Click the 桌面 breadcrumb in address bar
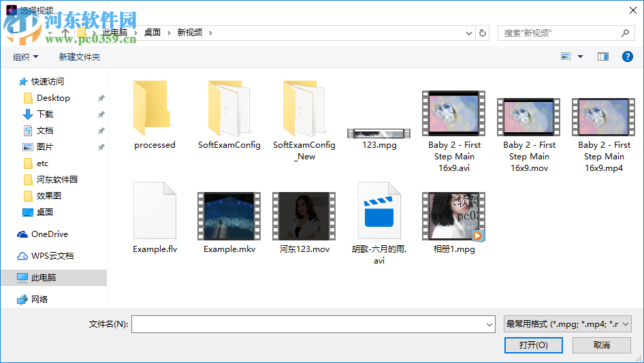Screen dimensions: 644x363 [x=152, y=33]
